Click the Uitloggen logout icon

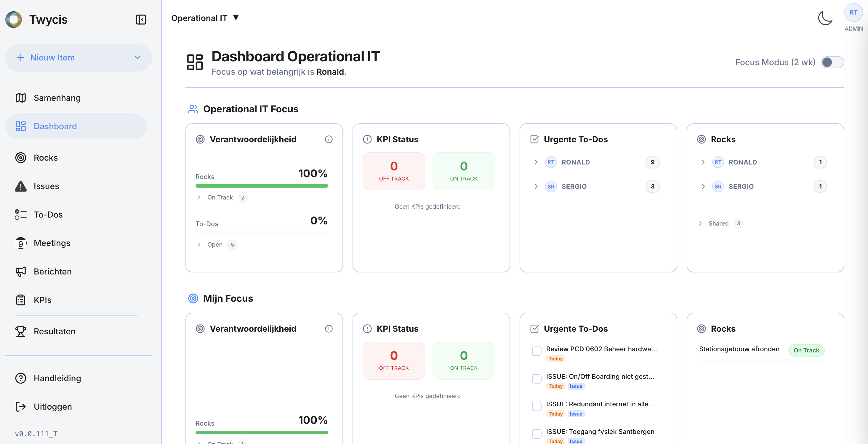coord(20,407)
